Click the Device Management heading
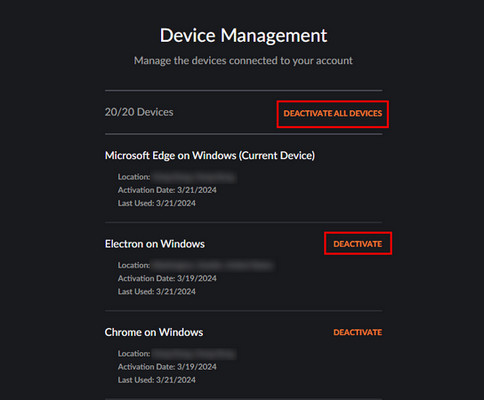Viewport: 484px width, 400px height. click(243, 35)
